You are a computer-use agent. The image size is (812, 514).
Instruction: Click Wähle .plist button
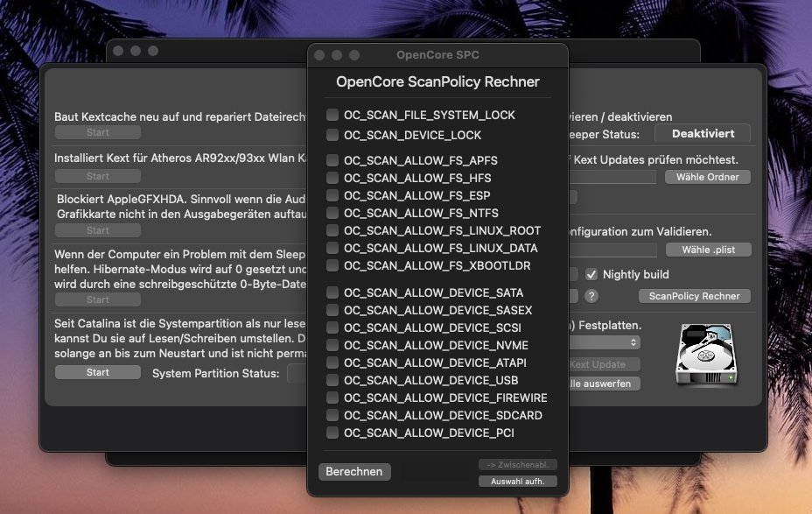(708, 250)
